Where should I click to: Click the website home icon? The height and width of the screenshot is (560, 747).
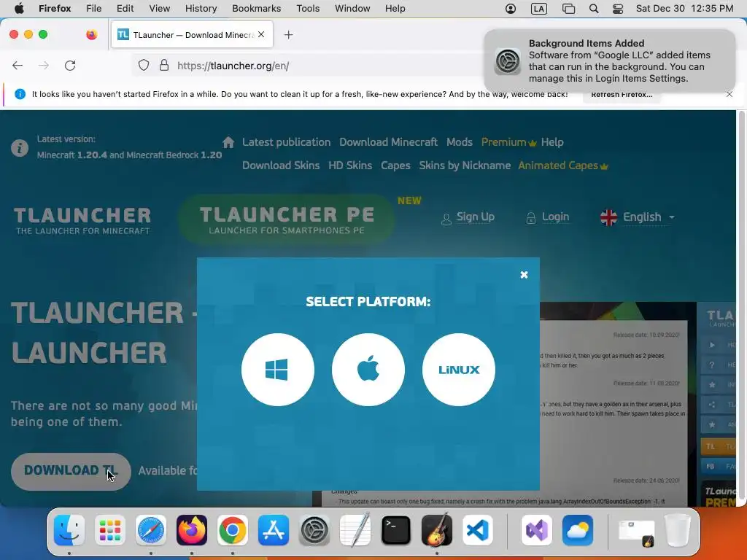click(228, 142)
